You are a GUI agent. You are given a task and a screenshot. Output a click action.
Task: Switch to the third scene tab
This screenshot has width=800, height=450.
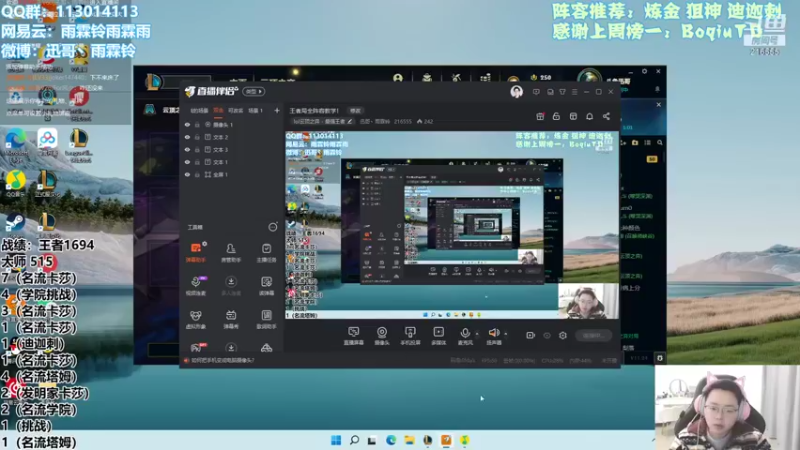click(235, 111)
